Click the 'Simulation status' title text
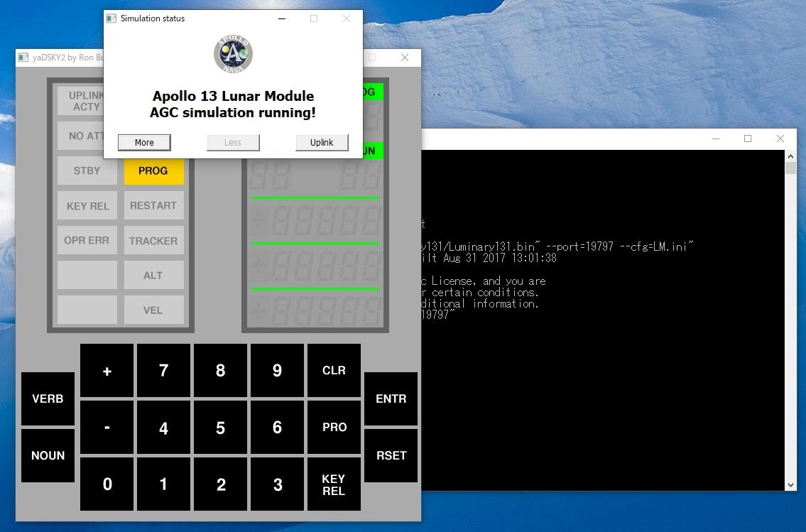806x532 pixels. click(153, 18)
